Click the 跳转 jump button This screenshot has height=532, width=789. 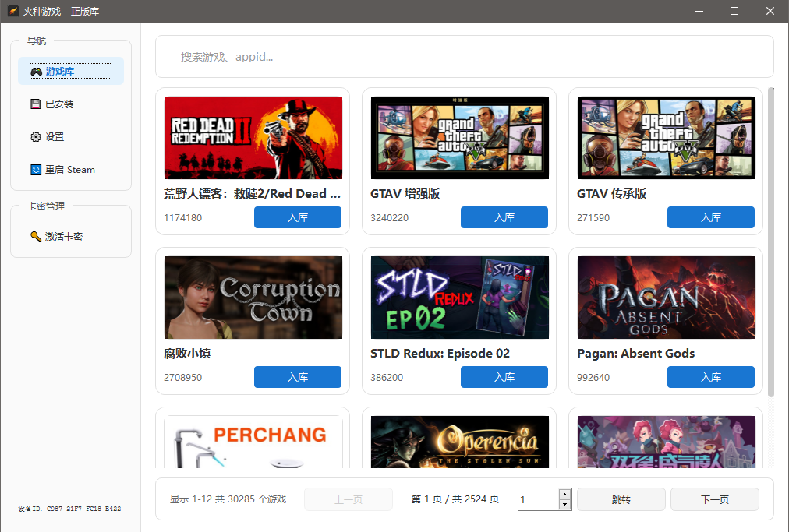tap(621, 499)
